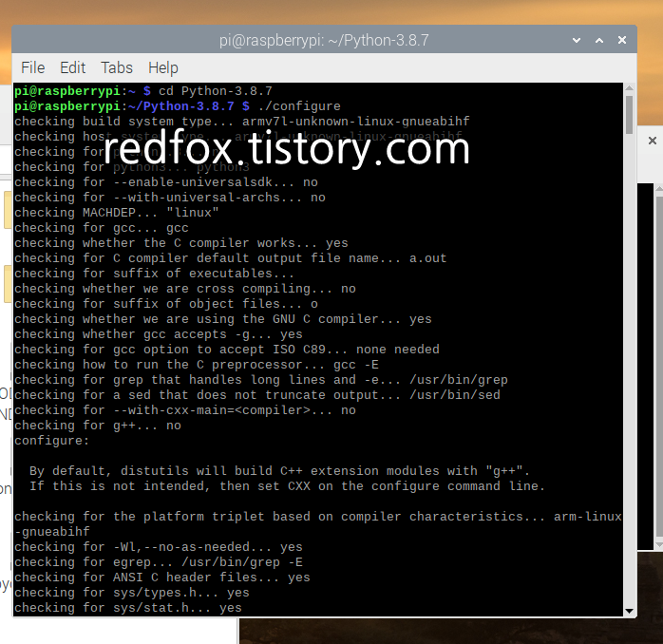Click the 'checking for a sed that does not truncate' line
The image size is (663, 644).
tap(257, 395)
